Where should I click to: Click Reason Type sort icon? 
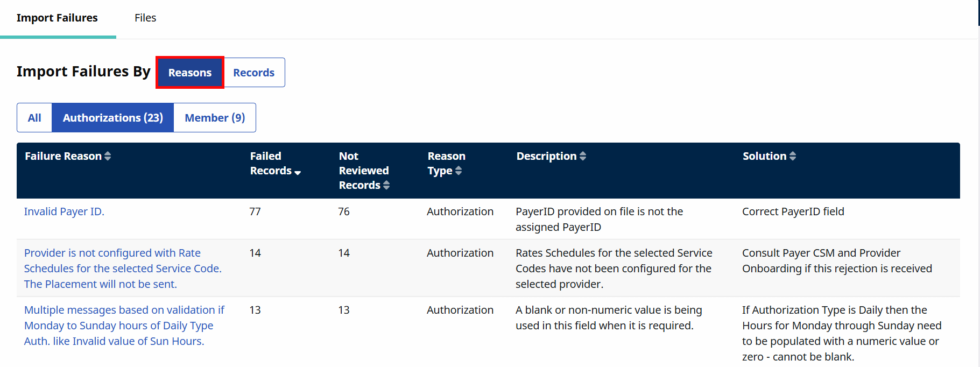459,171
